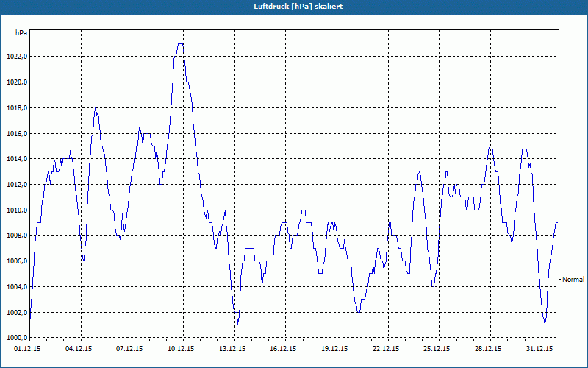588x368 pixels.
Task: Click the chart title 'Luftdruck [hPa] skaliert'
Action: pos(298,7)
